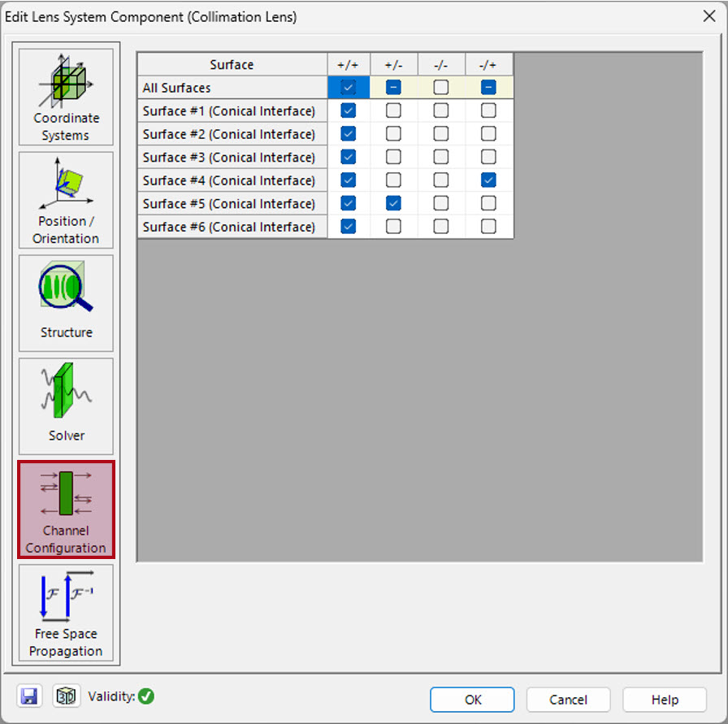728x724 pixels.
Task: Enable Surface #2 -/+ channel
Action: pos(488,134)
